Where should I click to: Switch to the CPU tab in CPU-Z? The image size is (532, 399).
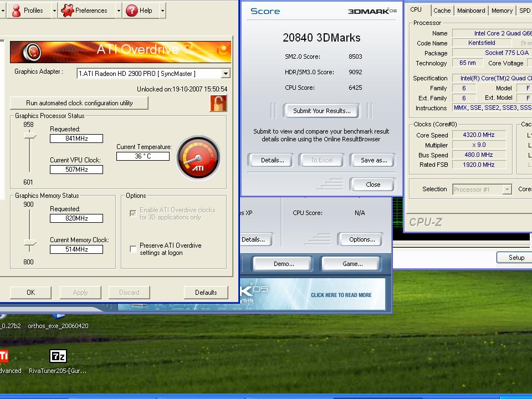coord(416,10)
